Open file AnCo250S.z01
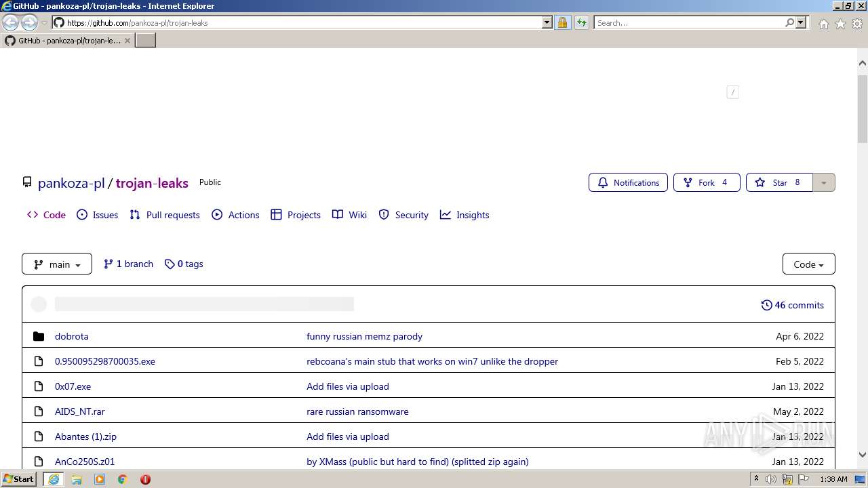The height and width of the screenshot is (488, 868). click(x=85, y=462)
